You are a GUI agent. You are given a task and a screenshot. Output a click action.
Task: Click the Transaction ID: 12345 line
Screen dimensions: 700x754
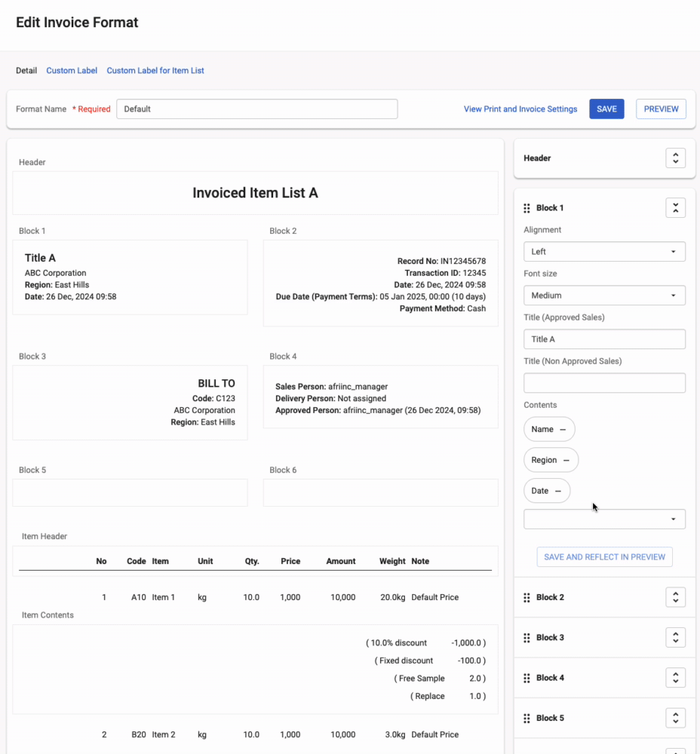point(445,273)
